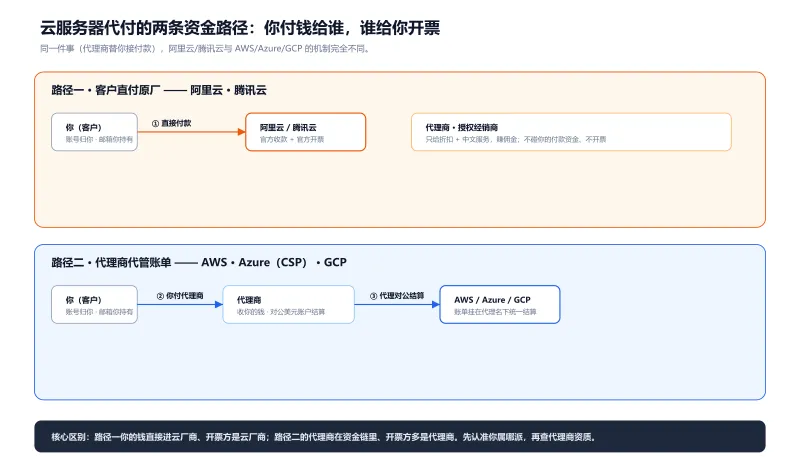
Task: Click the '③ 代理对公结算' arrow label
Action: tap(397, 296)
